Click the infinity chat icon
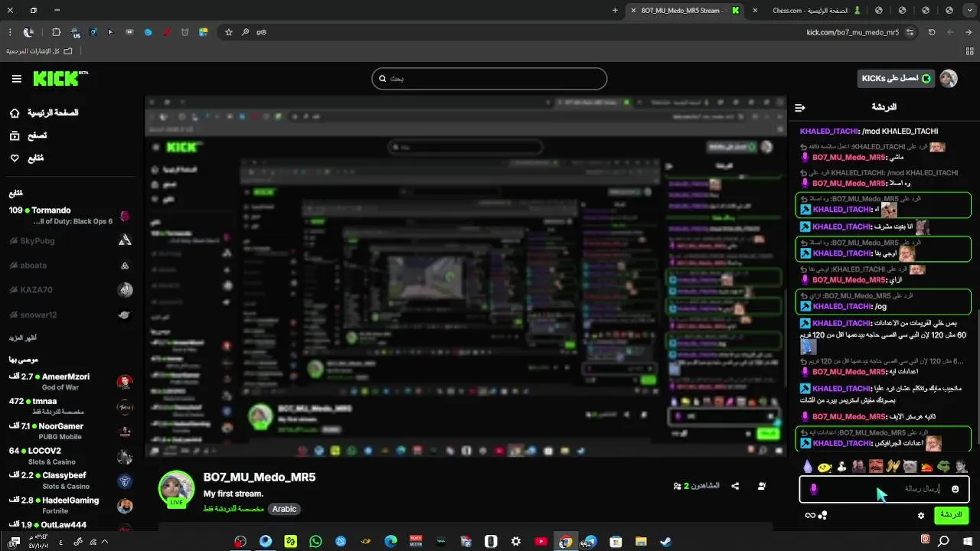Image resolution: width=980 pixels, height=551 pixels. tap(809, 516)
